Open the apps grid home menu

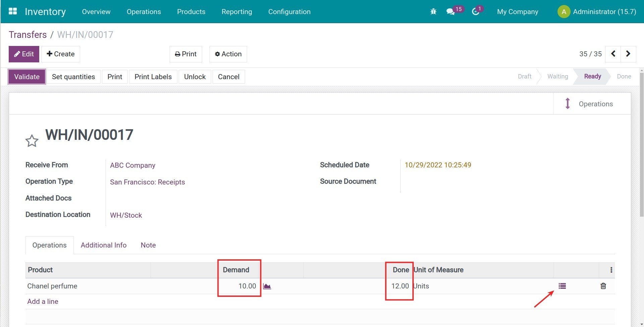tap(13, 11)
